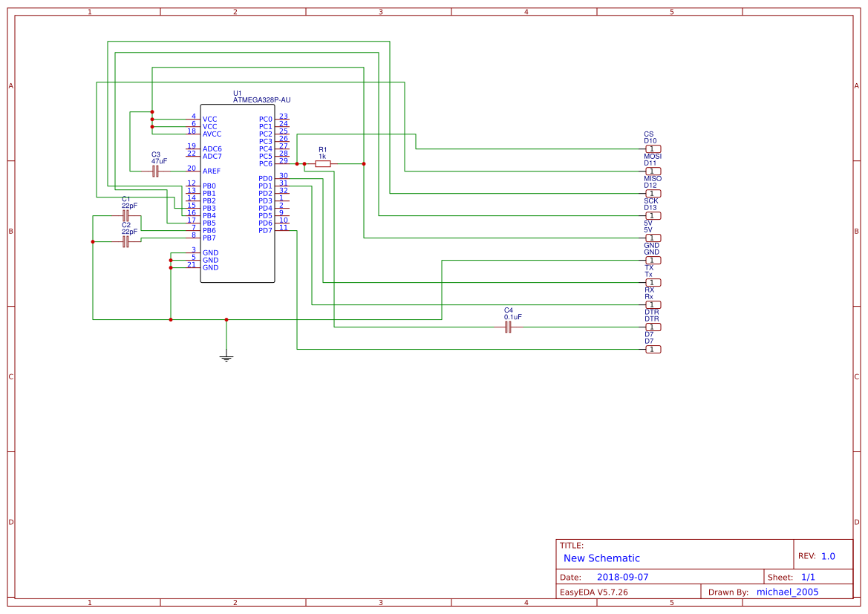Image resolution: width=868 pixels, height=614 pixels.
Task: Select the GND pin header on the right
Action: [x=652, y=260]
